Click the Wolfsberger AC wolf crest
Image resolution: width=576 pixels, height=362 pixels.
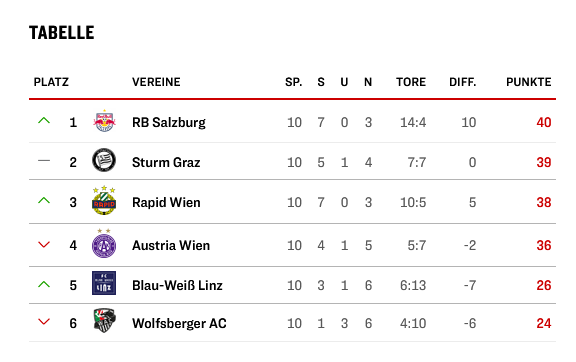(x=104, y=320)
